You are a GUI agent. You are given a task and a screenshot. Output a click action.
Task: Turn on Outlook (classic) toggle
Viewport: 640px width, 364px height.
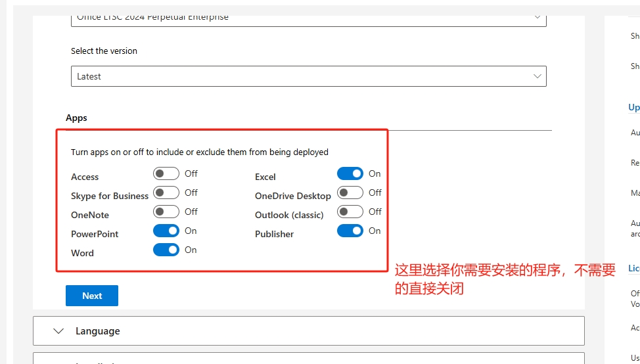tap(350, 212)
